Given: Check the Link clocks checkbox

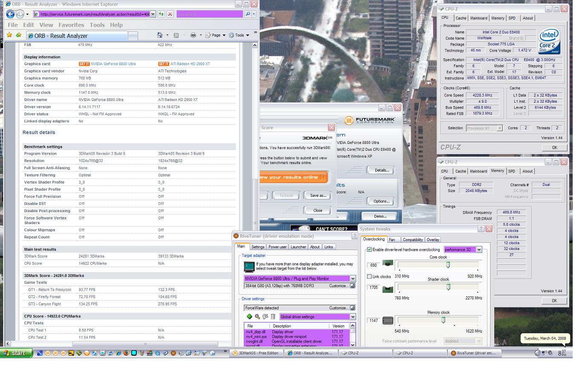Looking at the screenshot, I should 369,276.
